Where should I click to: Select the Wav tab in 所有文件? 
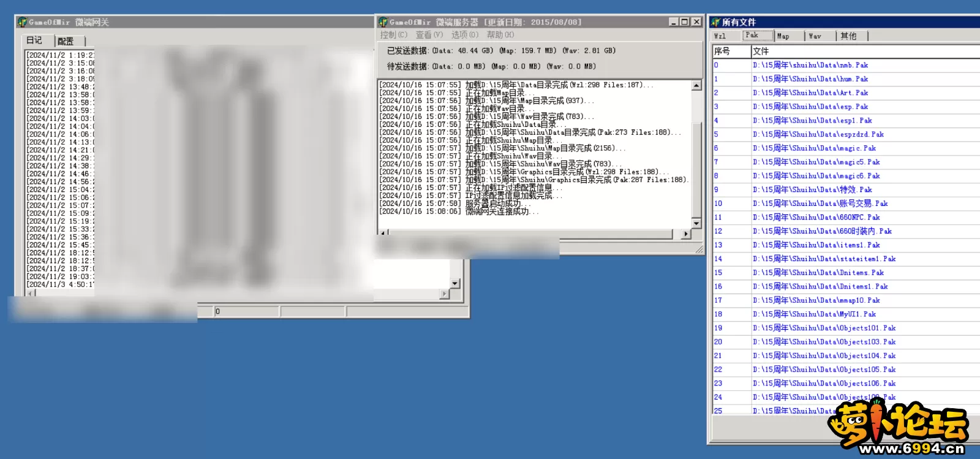coord(820,36)
